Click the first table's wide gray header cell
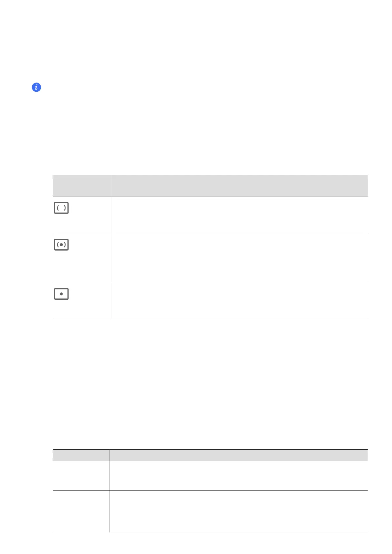Screen dimensions: 392x554 tap(239, 186)
